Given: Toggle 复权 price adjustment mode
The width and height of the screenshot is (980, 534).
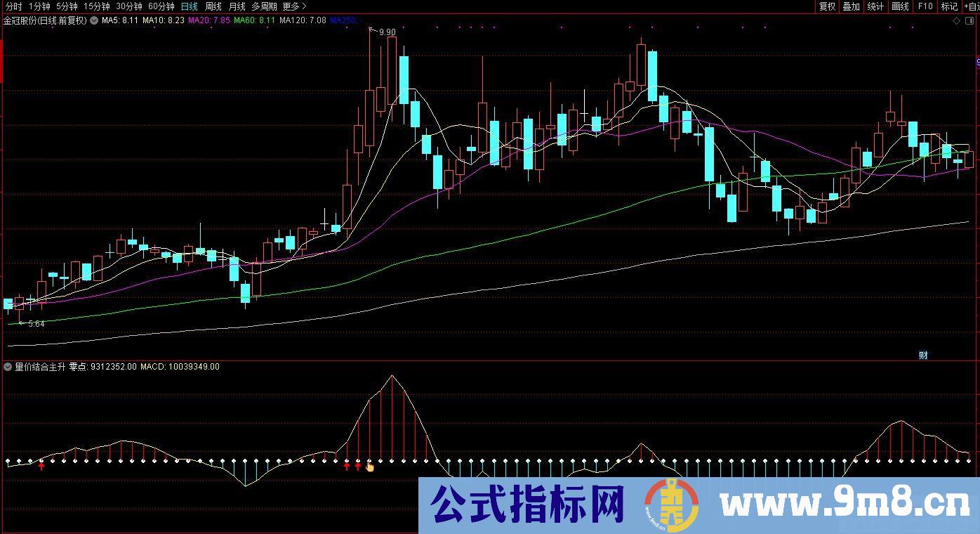Looking at the screenshot, I should 828,6.
